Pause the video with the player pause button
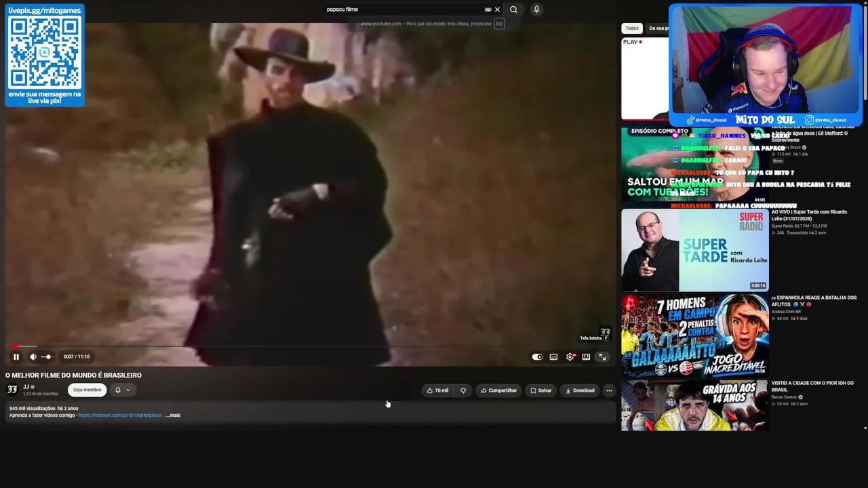Viewport: 868px width, 488px height. click(x=16, y=357)
